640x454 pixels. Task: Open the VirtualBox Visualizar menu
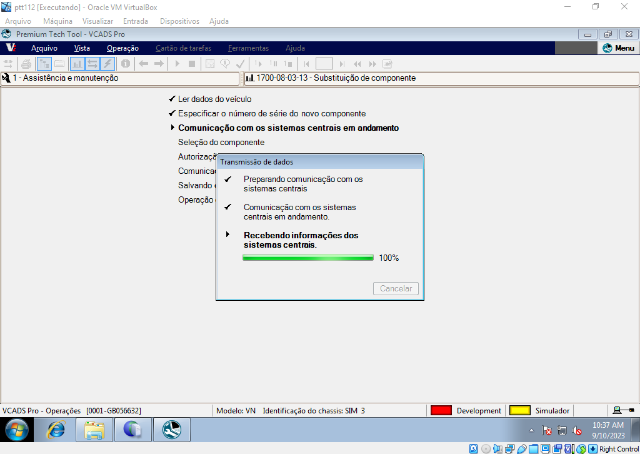(x=98, y=21)
